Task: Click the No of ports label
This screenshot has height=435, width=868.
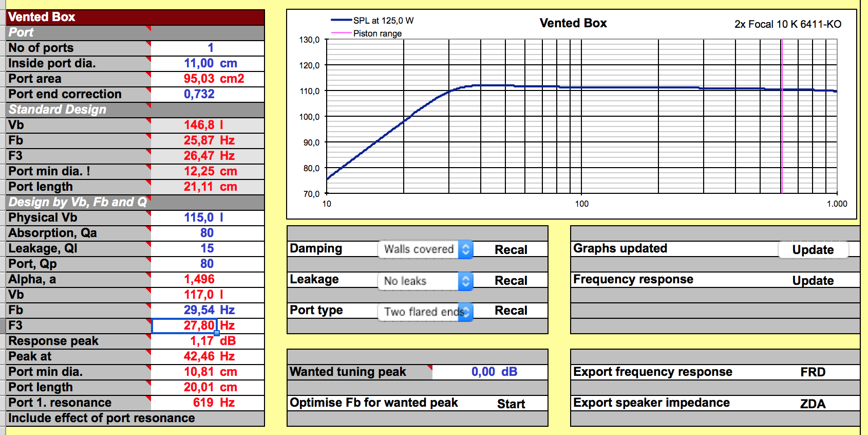Action: pyautogui.click(x=41, y=48)
